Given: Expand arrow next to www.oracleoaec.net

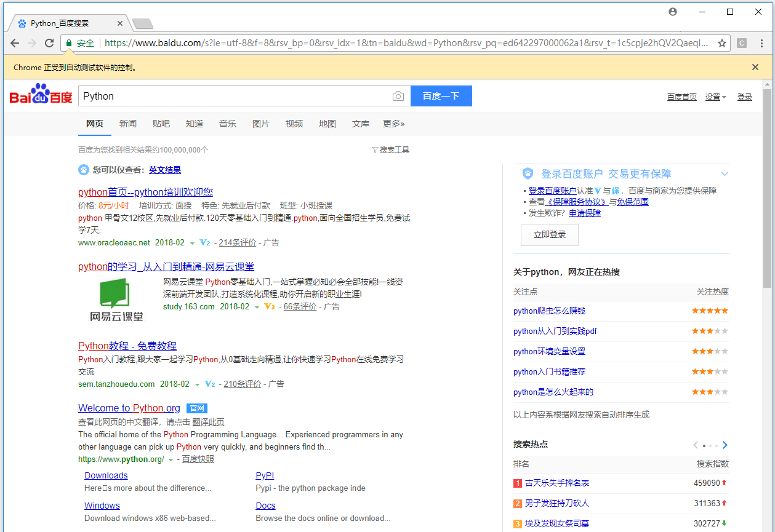Looking at the screenshot, I should 192,243.
